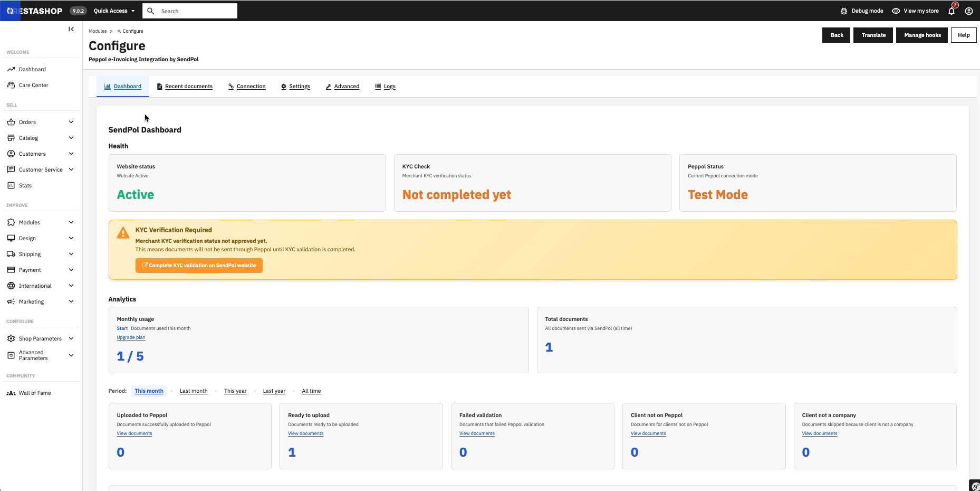Click the Translate button
Viewport: 980px width, 491px height.
click(x=873, y=35)
